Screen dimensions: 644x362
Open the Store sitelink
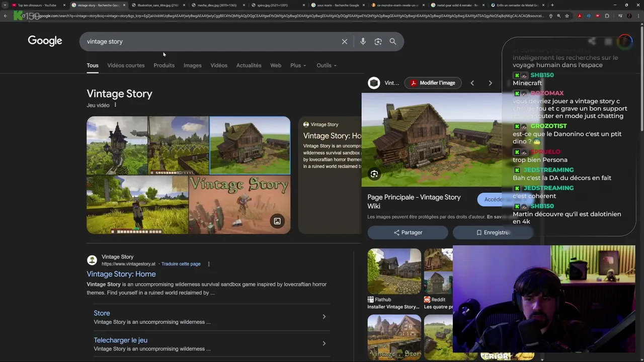click(102, 313)
